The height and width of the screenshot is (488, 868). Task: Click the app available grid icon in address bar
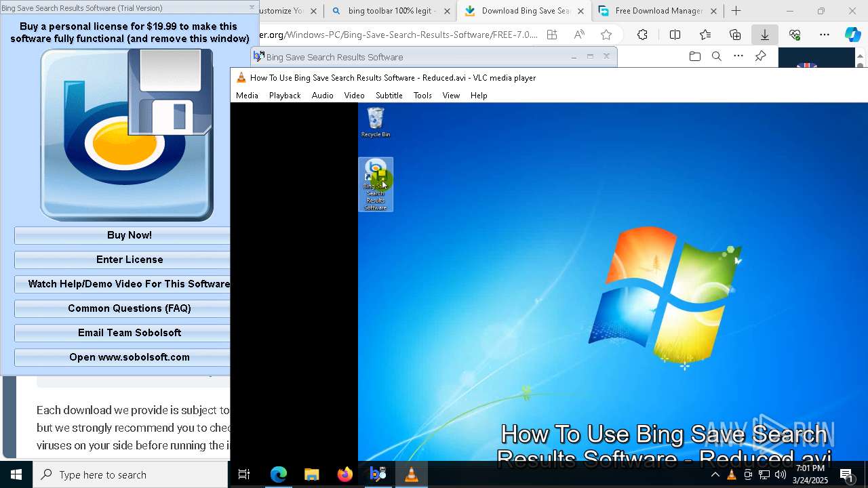(552, 35)
